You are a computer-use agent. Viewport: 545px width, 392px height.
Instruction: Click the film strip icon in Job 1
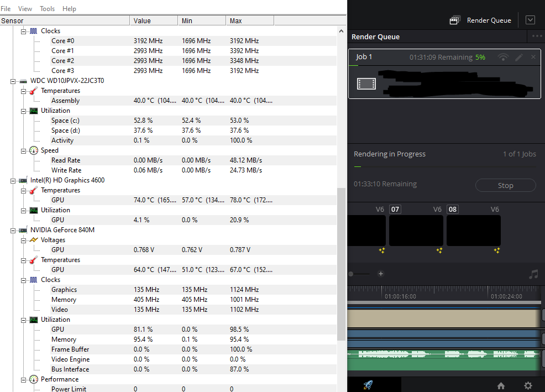pyautogui.click(x=366, y=83)
